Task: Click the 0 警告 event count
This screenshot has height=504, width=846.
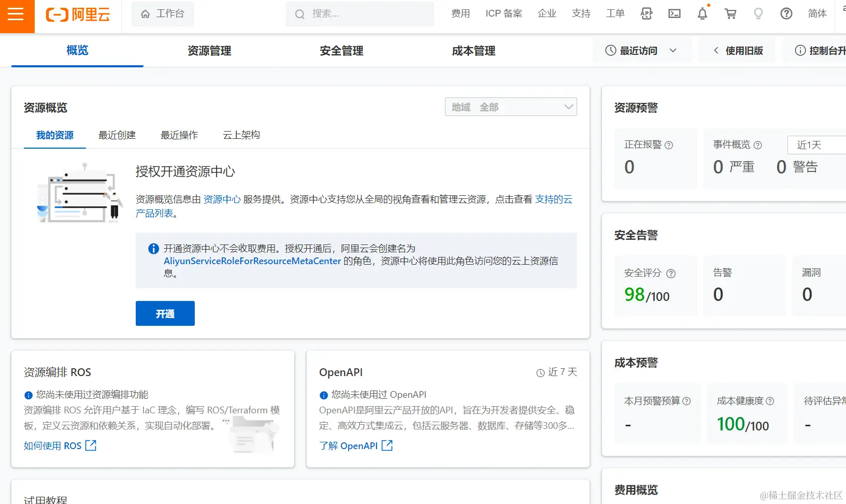Action: click(797, 167)
